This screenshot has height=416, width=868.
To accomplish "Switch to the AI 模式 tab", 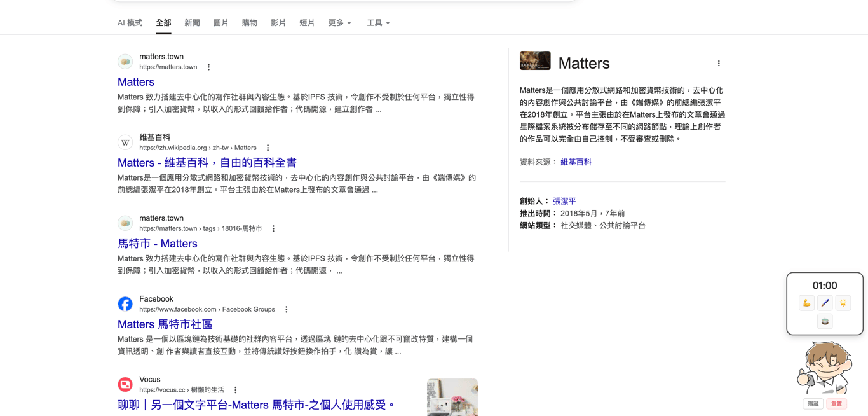I will [x=130, y=23].
